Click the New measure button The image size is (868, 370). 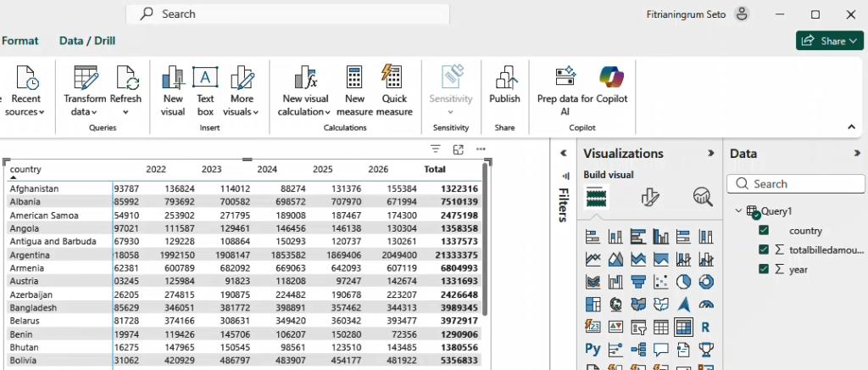(x=354, y=92)
